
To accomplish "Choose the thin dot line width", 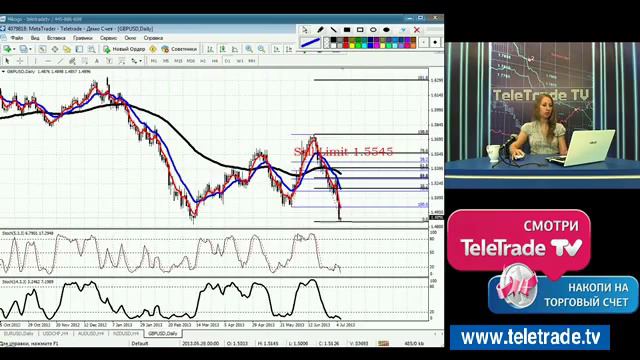I will click(x=424, y=42).
